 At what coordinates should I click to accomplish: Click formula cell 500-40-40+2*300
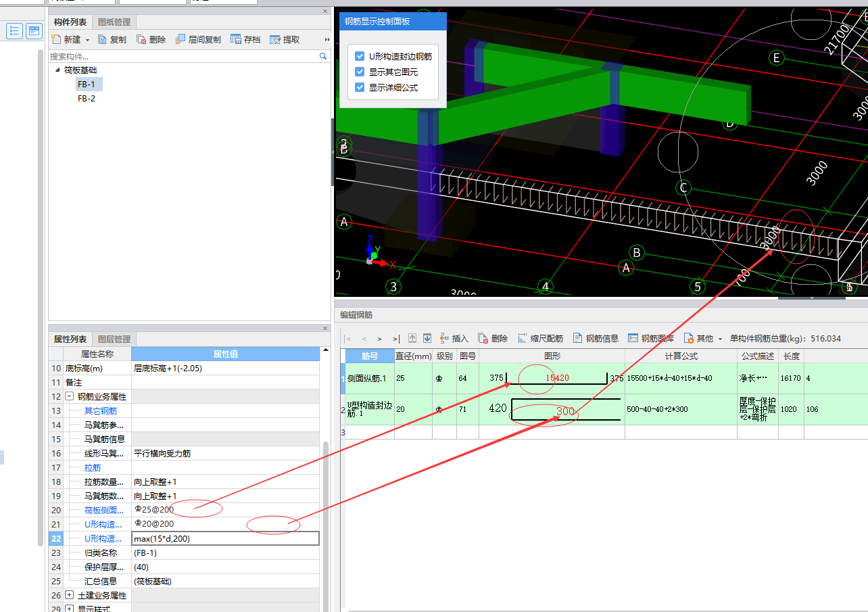(681, 410)
